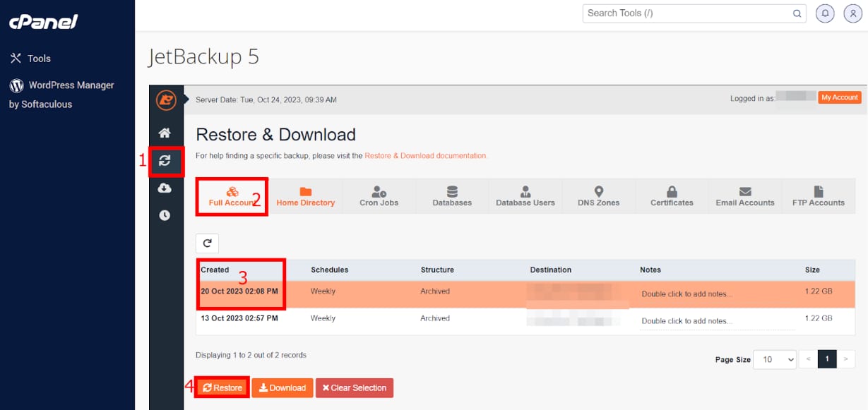Viewport: 868px width, 410px height.
Task: Open cPanel notifications bell
Action: coord(824,13)
